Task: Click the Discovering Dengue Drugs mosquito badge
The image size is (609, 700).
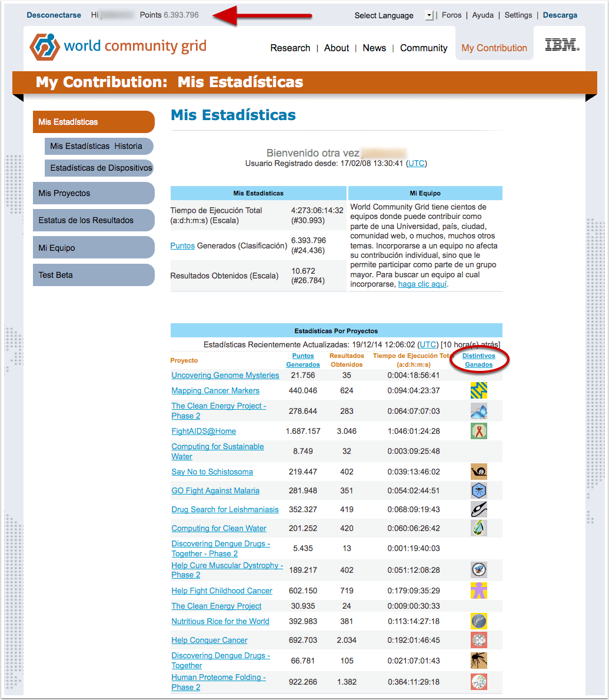Action: tap(478, 660)
